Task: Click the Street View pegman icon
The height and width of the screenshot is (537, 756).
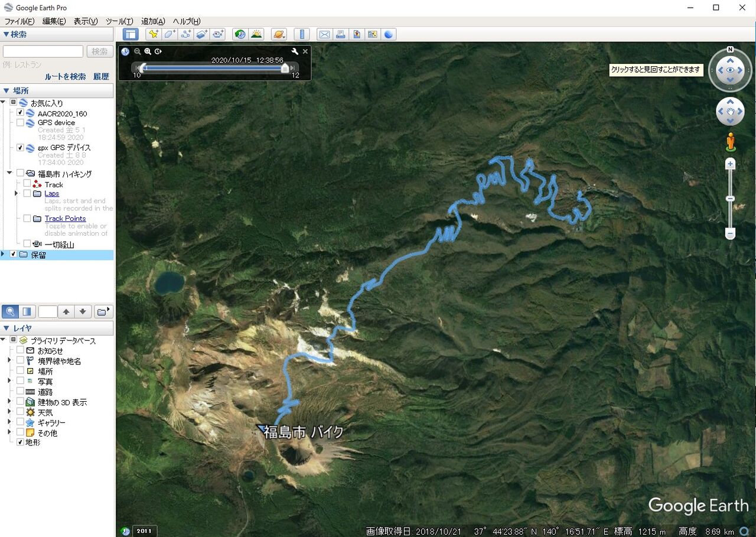Action: point(731,142)
